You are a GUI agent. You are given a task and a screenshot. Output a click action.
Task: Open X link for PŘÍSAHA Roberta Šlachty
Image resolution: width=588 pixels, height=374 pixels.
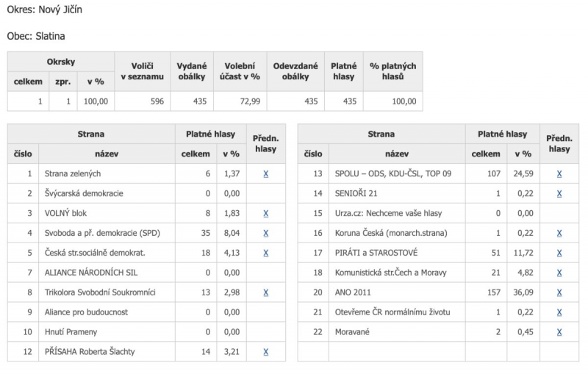(x=266, y=352)
